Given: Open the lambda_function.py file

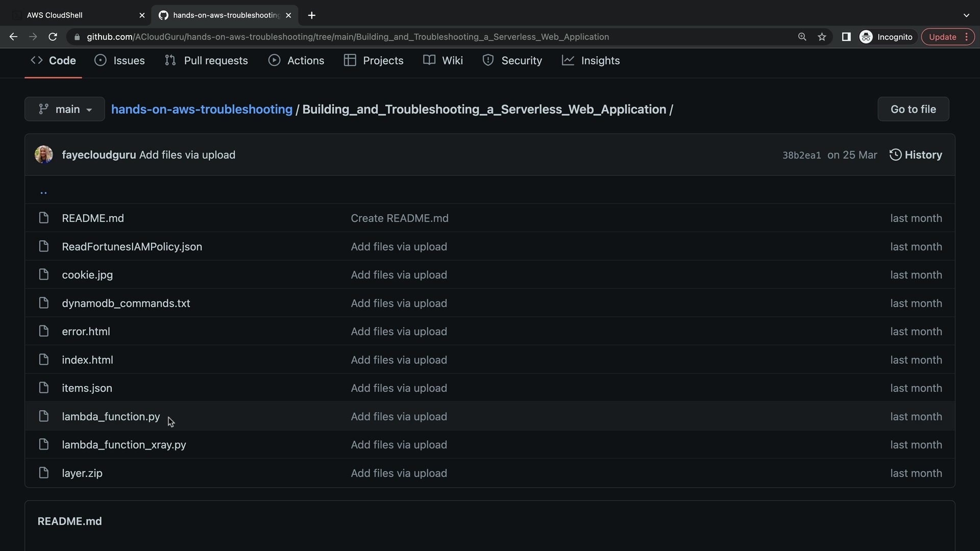Looking at the screenshot, I should pyautogui.click(x=111, y=416).
